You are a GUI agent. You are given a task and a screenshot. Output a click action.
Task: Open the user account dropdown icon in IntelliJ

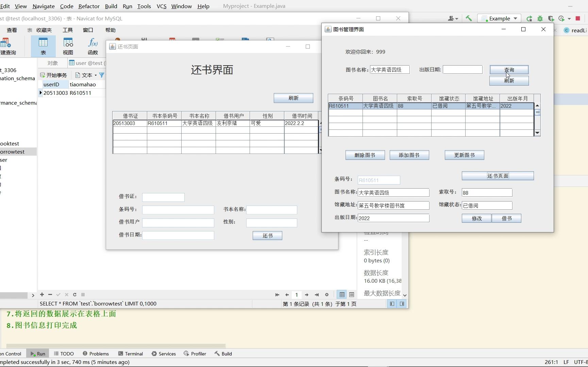tap(453, 18)
